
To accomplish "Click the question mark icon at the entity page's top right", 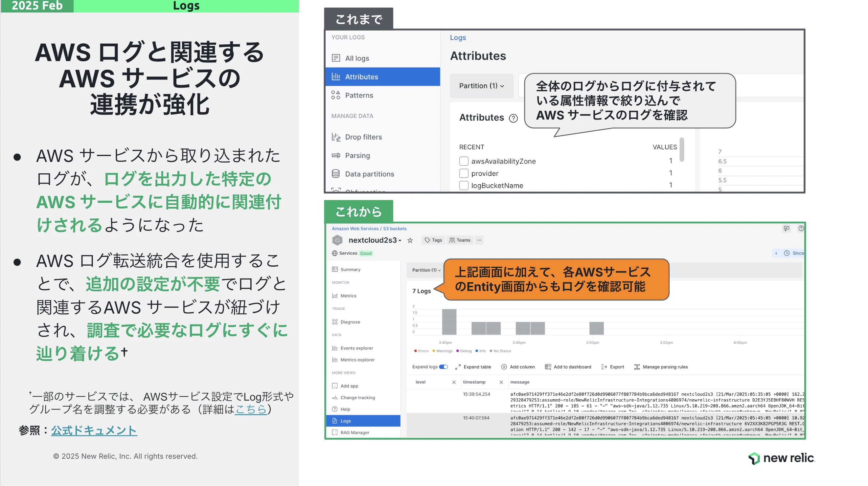I will click(x=801, y=228).
